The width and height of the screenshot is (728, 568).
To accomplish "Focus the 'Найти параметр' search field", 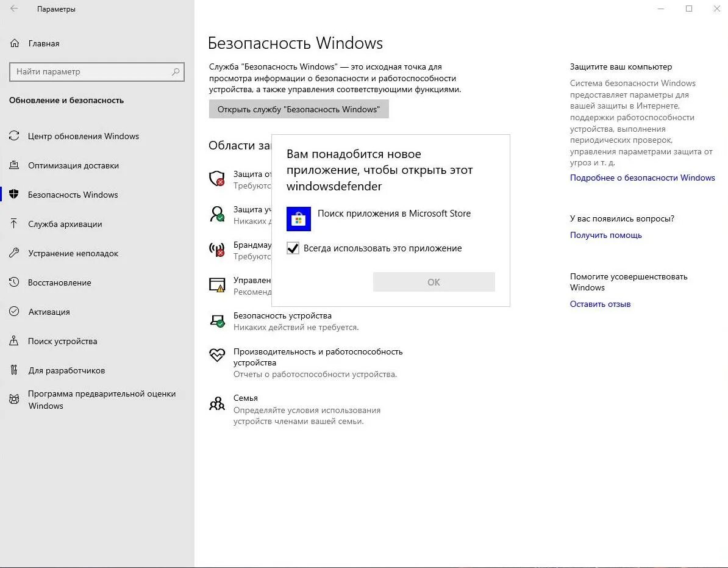I will (x=96, y=71).
